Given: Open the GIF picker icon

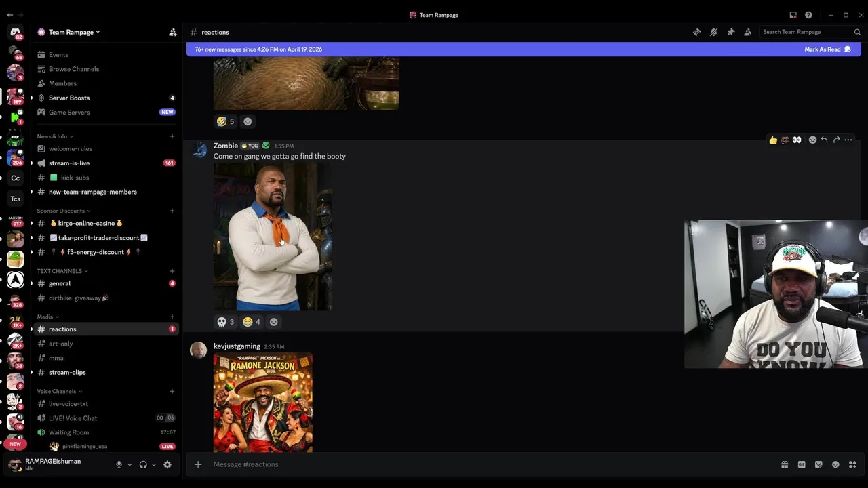Looking at the screenshot, I should pyautogui.click(x=802, y=464).
